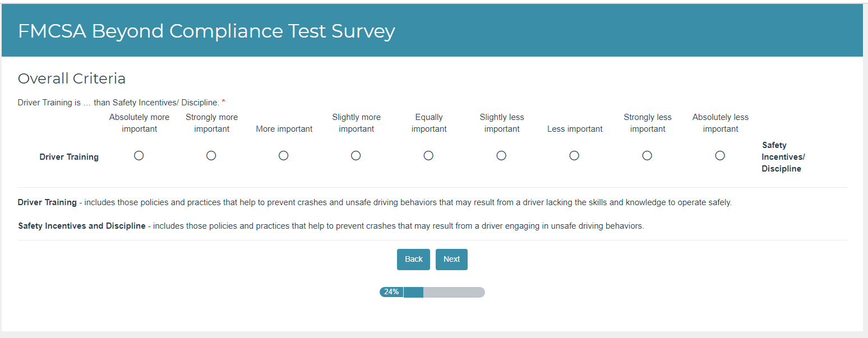Go to the Next survey page
The width and height of the screenshot is (868, 338).
[451, 259]
